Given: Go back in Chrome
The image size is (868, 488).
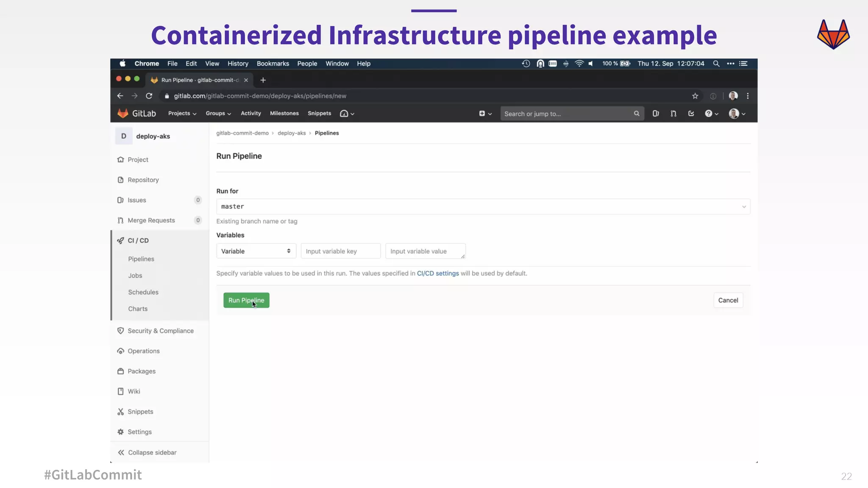Looking at the screenshot, I should point(120,96).
